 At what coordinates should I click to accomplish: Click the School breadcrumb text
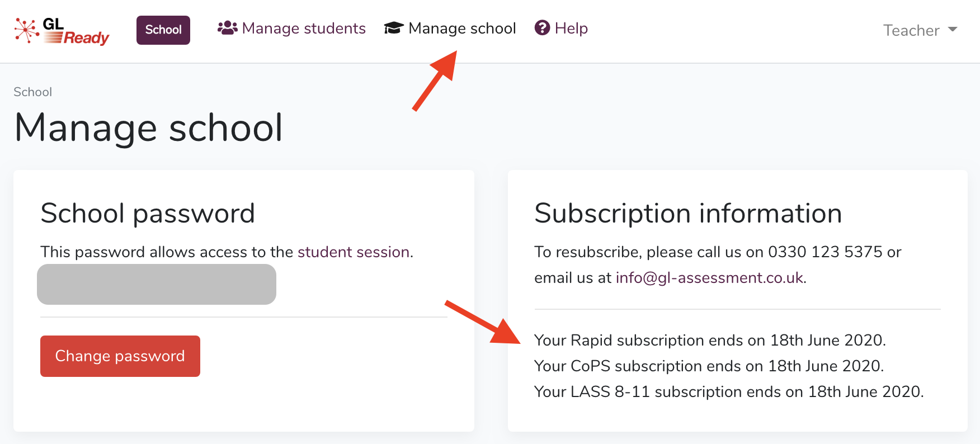[x=33, y=92]
